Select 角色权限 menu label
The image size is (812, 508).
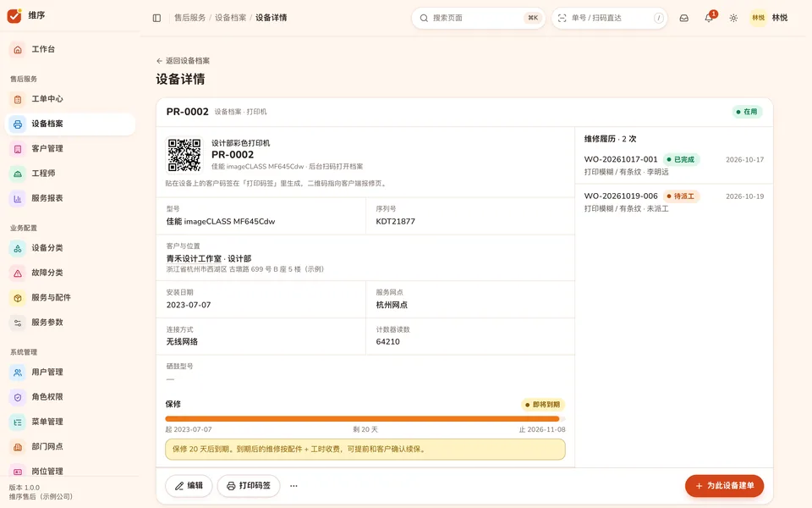pyautogui.click(x=47, y=397)
